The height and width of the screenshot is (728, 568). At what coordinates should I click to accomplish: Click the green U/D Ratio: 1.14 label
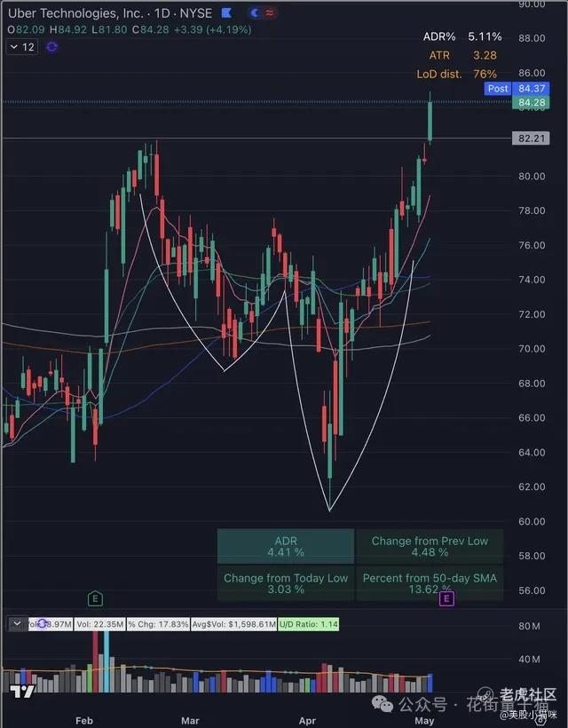[309, 624]
